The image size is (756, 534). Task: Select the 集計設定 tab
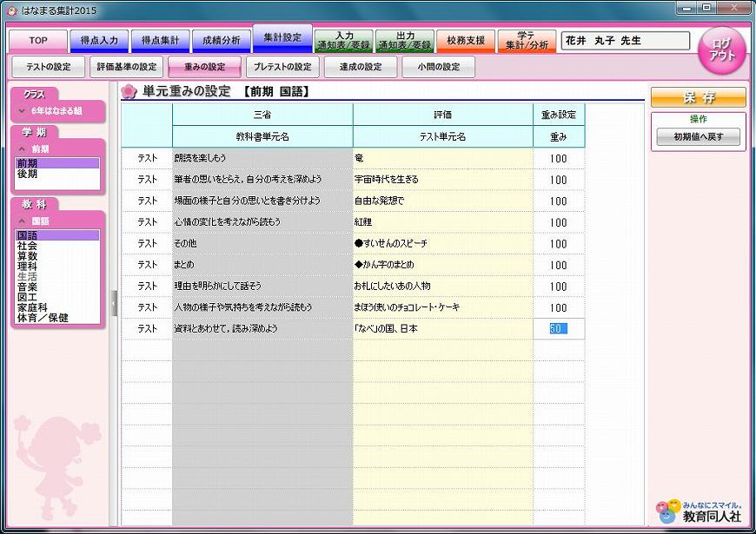[282, 38]
